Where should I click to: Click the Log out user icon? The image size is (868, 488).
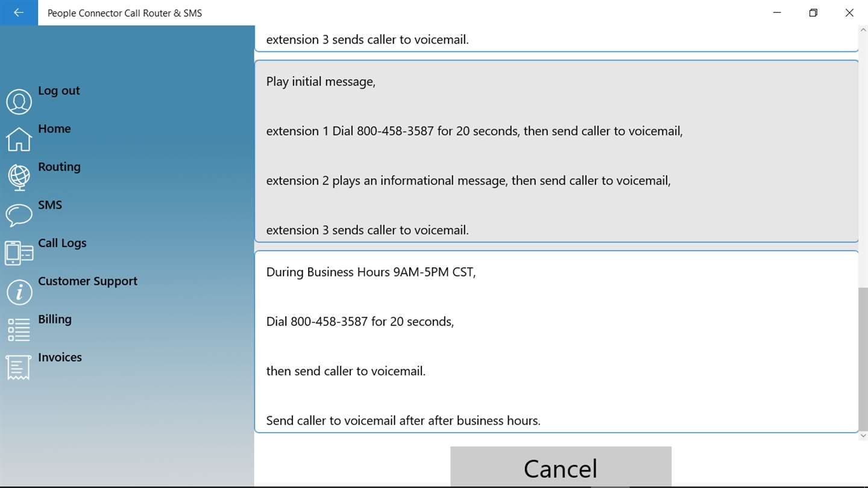(x=19, y=102)
